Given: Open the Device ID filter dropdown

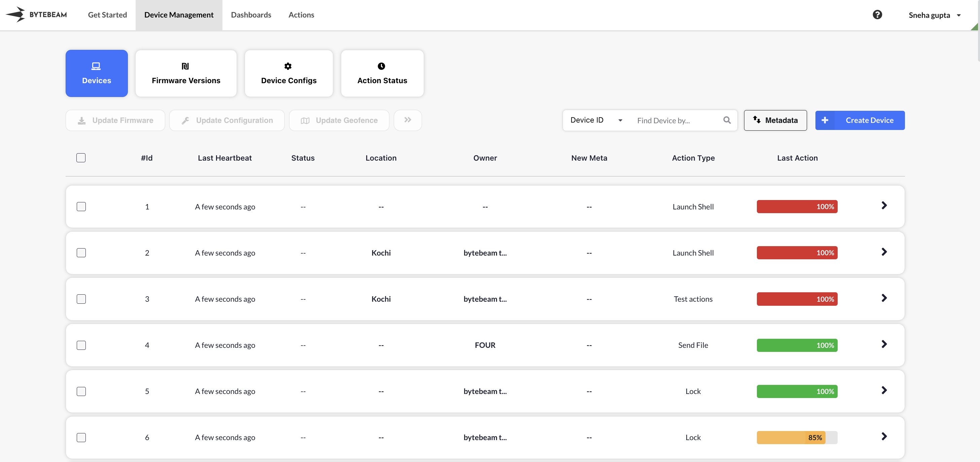Looking at the screenshot, I should (596, 120).
